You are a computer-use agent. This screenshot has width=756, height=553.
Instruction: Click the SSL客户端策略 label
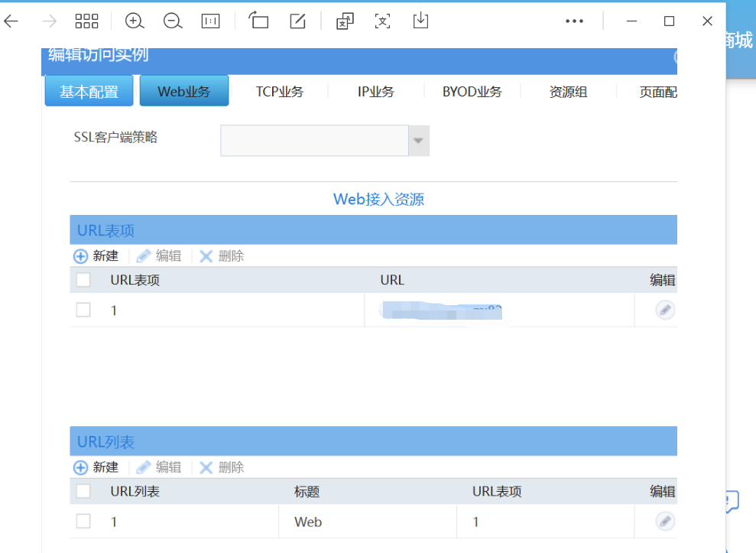coord(115,138)
